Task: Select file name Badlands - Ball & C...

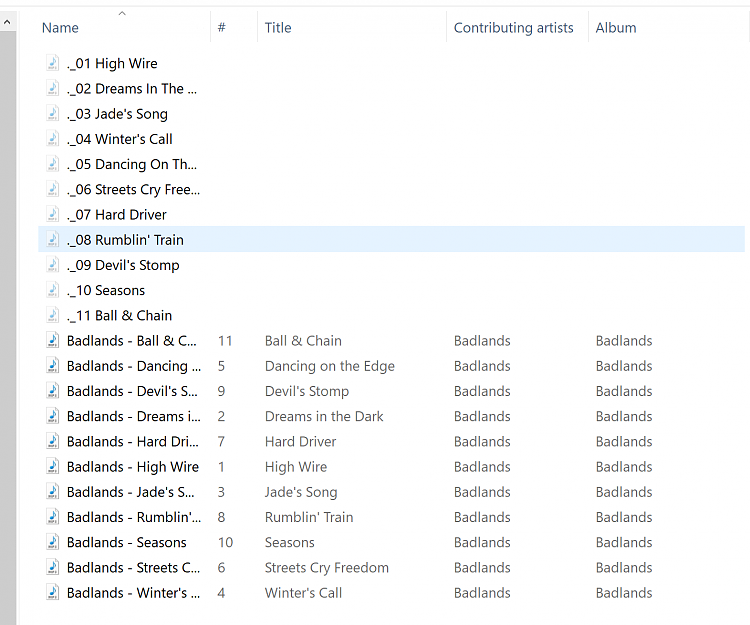Action: pyautogui.click(x=132, y=340)
